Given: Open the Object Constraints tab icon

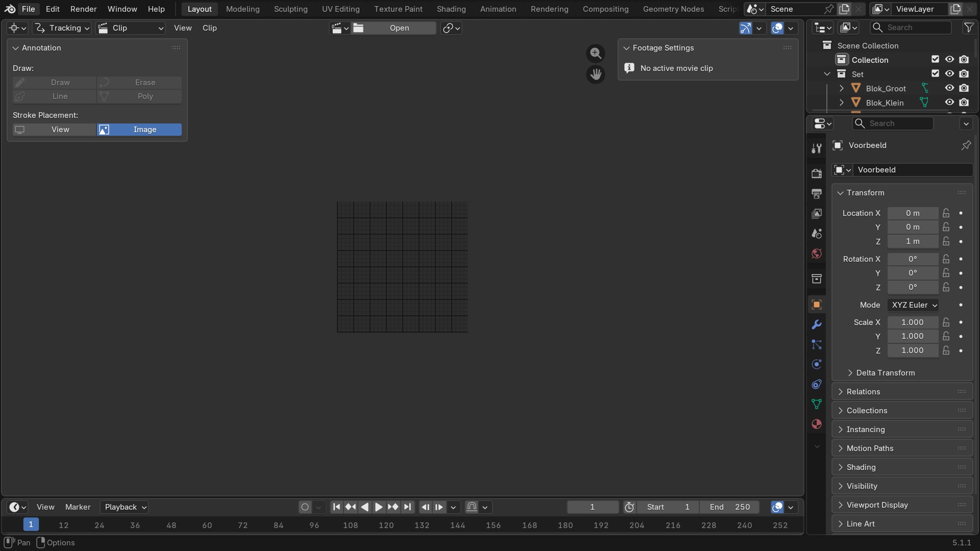Looking at the screenshot, I should pos(817,384).
